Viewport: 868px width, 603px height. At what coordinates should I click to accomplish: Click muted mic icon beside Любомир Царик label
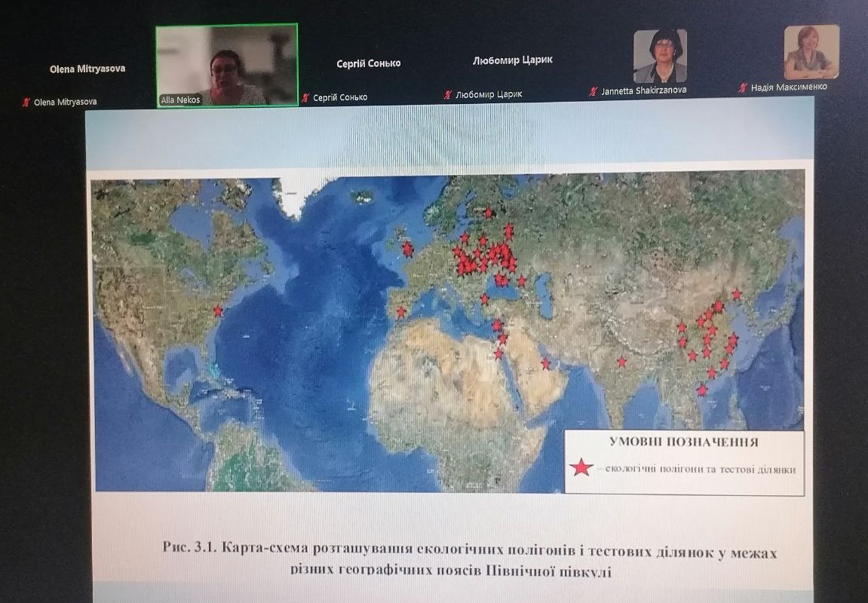(448, 95)
